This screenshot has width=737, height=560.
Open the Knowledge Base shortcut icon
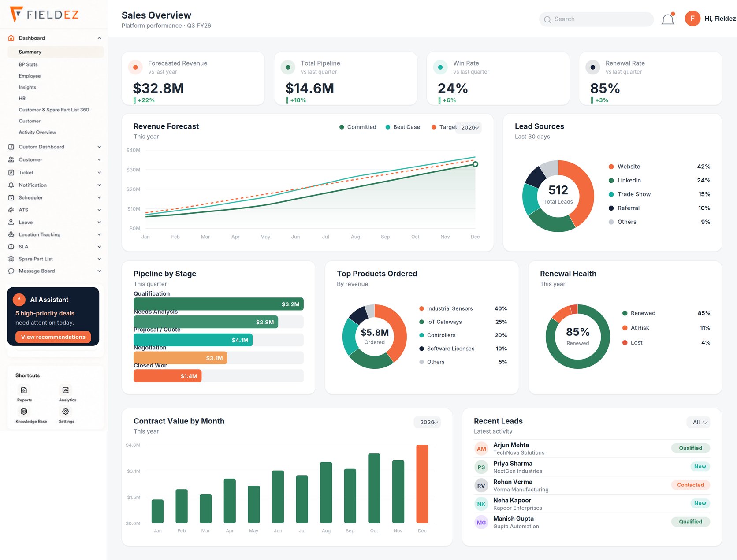coord(24,411)
